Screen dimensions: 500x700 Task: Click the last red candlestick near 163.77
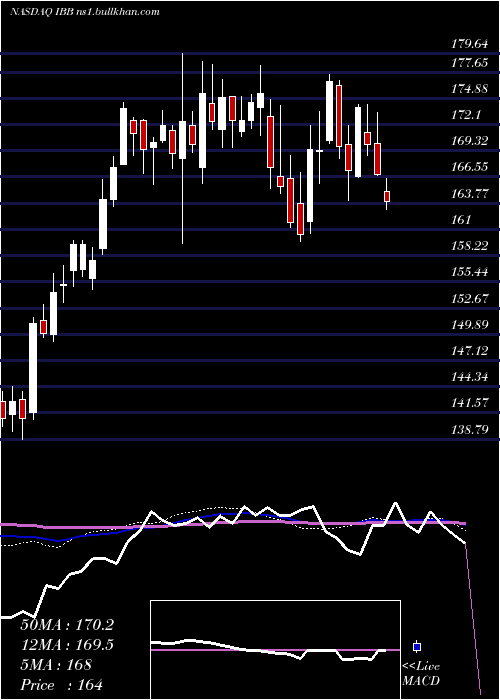click(387, 196)
